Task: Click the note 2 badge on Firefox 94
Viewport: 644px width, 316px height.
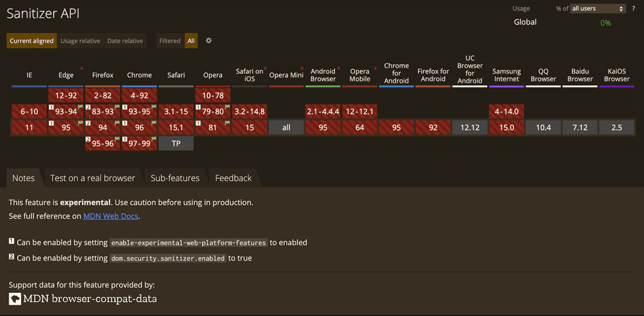Action: click(x=89, y=124)
